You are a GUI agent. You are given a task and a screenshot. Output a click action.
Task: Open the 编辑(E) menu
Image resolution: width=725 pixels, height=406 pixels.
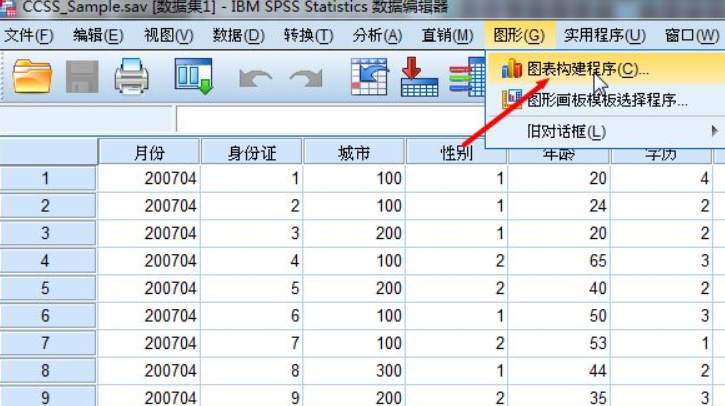click(98, 35)
